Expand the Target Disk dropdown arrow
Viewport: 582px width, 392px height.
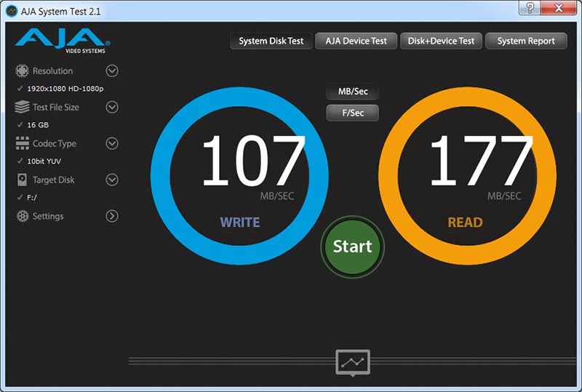(112, 180)
